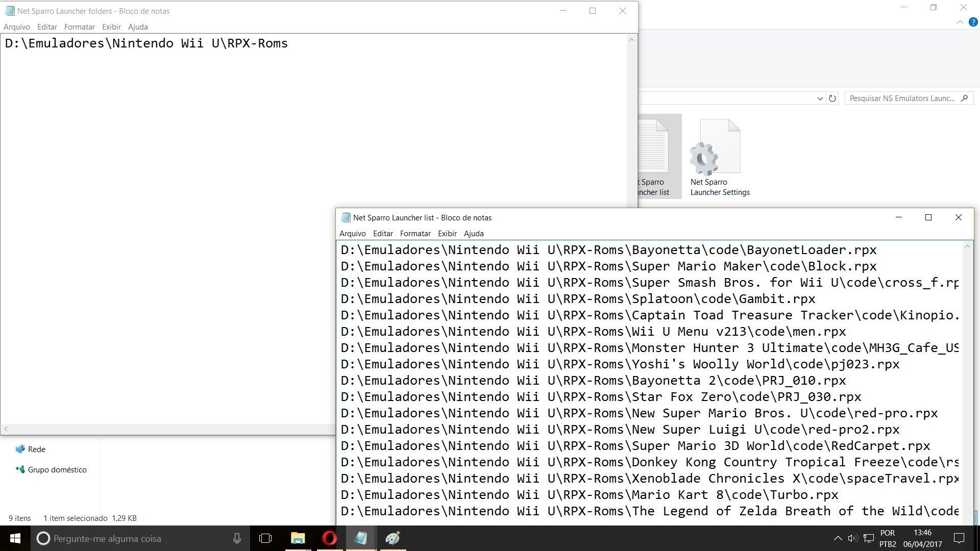Click the Super Mario Maker Block.rpx line
980x551 pixels.
pyautogui.click(x=608, y=266)
